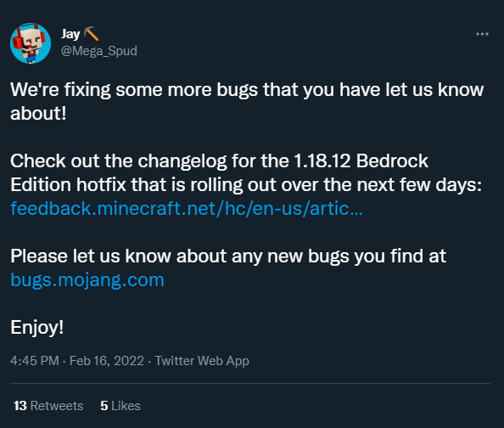Click the Feb 16, 2022 date

[107, 361]
